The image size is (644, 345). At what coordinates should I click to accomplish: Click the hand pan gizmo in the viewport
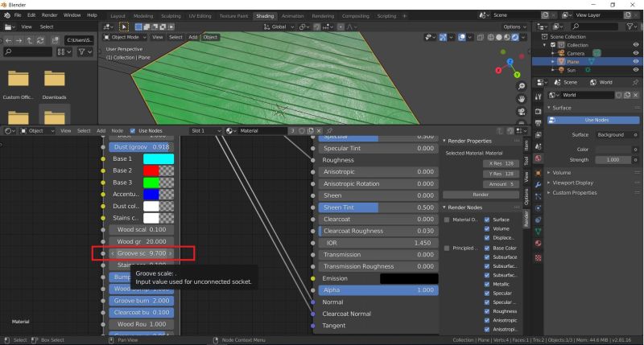tap(521, 99)
